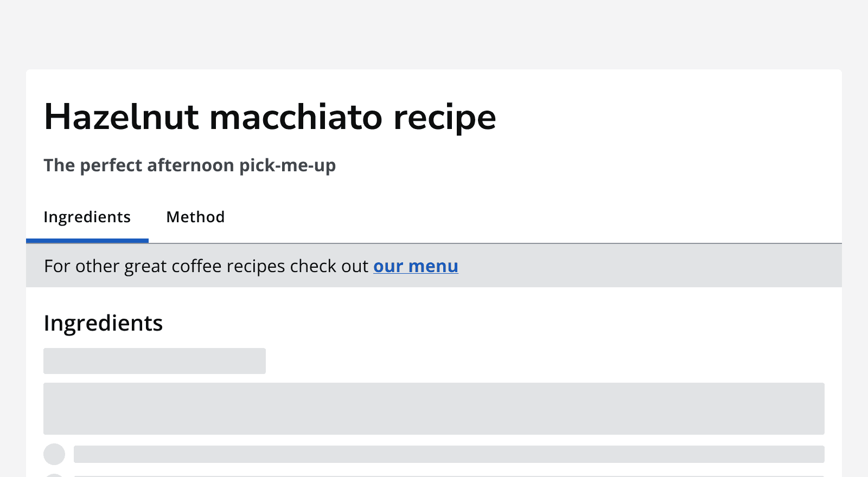Click the small placeholder block under Ingredients
This screenshot has width=868, height=477.
coord(155,360)
